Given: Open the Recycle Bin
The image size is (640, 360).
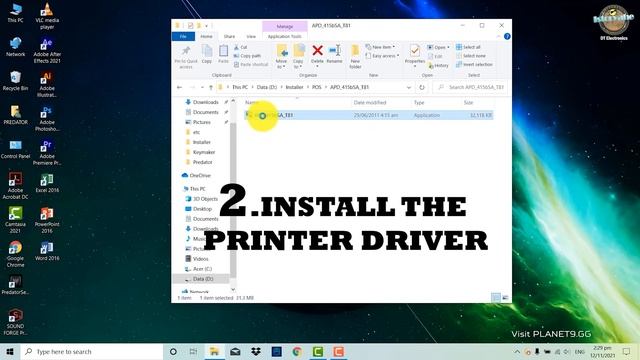Looking at the screenshot, I should coord(16,81).
